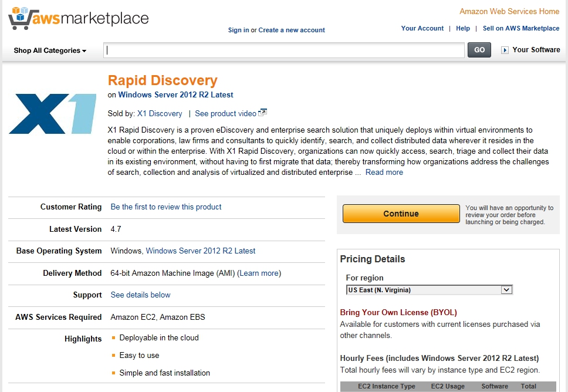Open the Sign in link

(238, 30)
